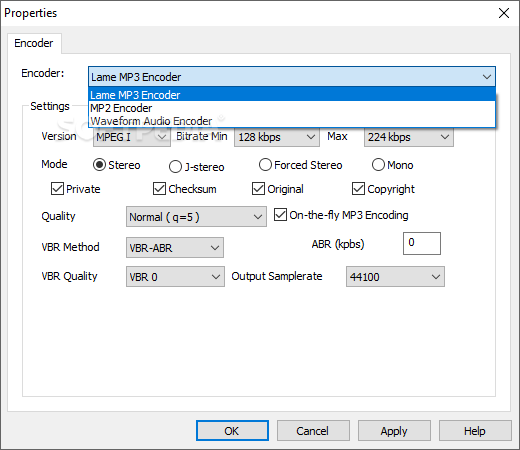Screen dimensions: 520x450
Task: Confirm with the OK button
Action: [x=232, y=431]
